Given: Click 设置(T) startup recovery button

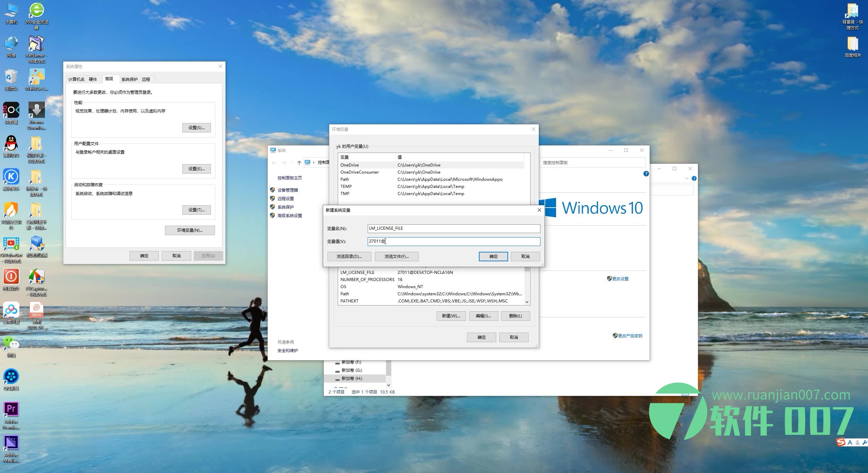Looking at the screenshot, I should coord(196,210).
